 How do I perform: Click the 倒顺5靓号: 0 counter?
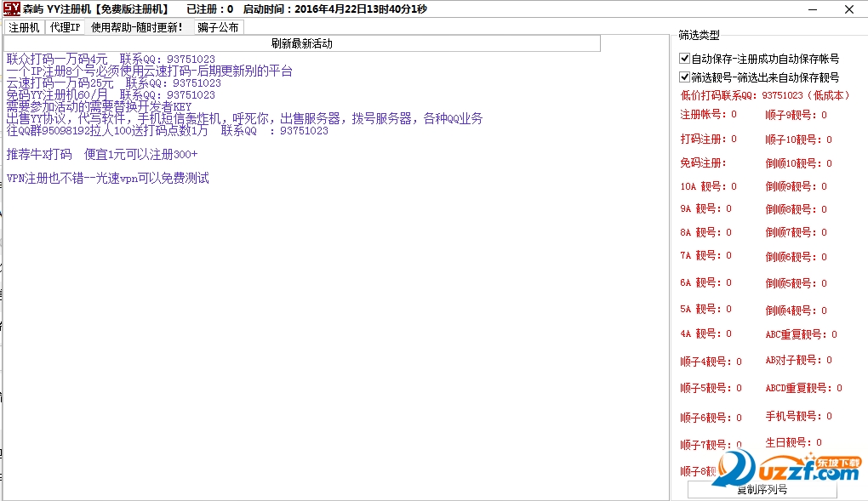(796, 283)
